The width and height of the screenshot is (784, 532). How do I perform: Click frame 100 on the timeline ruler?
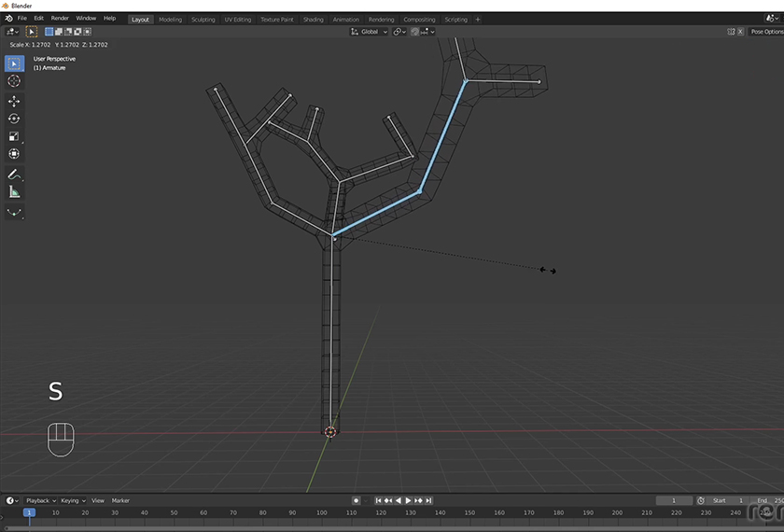click(321, 512)
